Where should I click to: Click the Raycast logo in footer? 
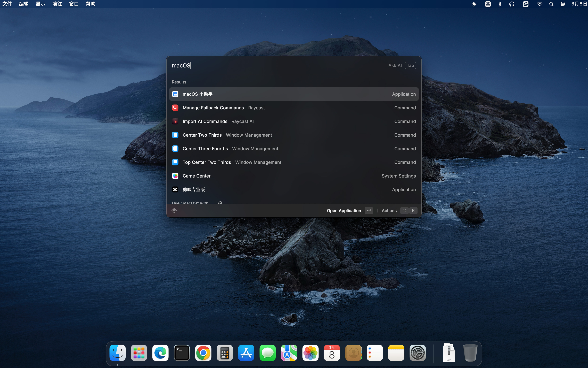(174, 211)
